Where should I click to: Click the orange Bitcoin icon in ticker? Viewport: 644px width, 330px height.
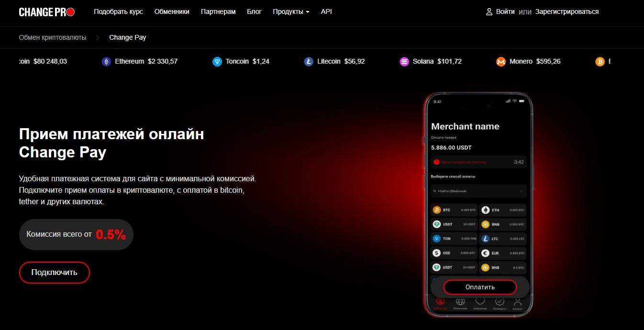[x=600, y=62]
